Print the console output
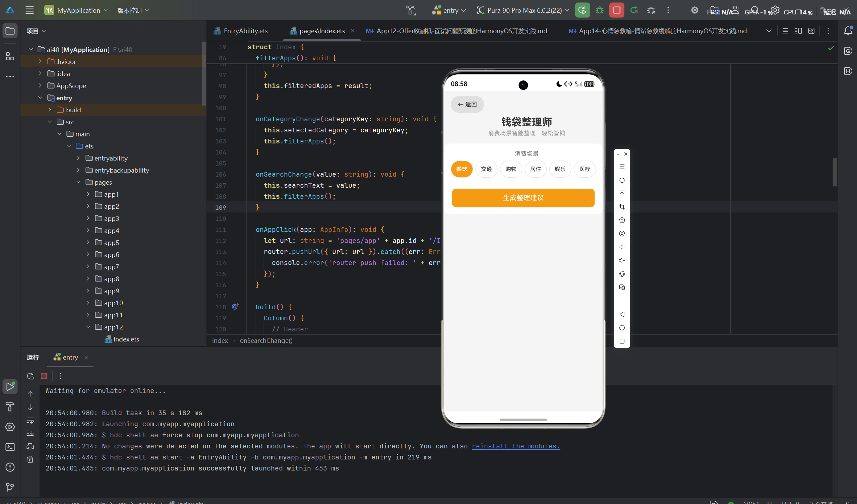 pyautogui.click(x=30, y=446)
